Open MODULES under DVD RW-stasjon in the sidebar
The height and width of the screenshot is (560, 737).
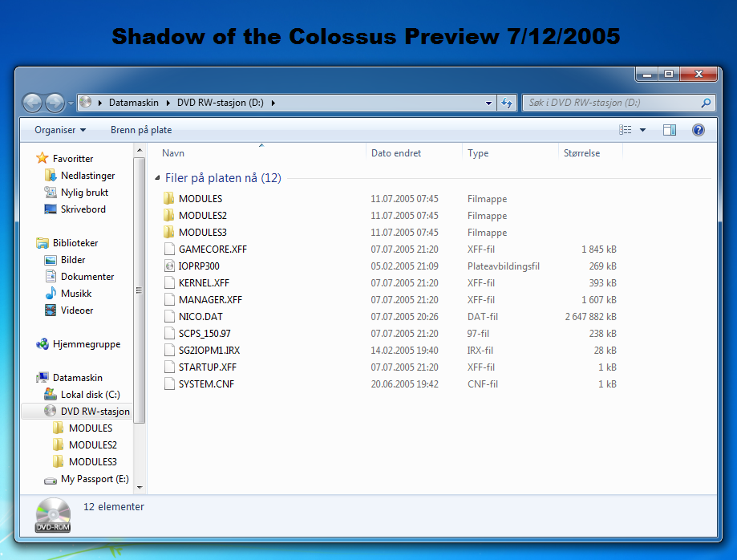pos(91,428)
